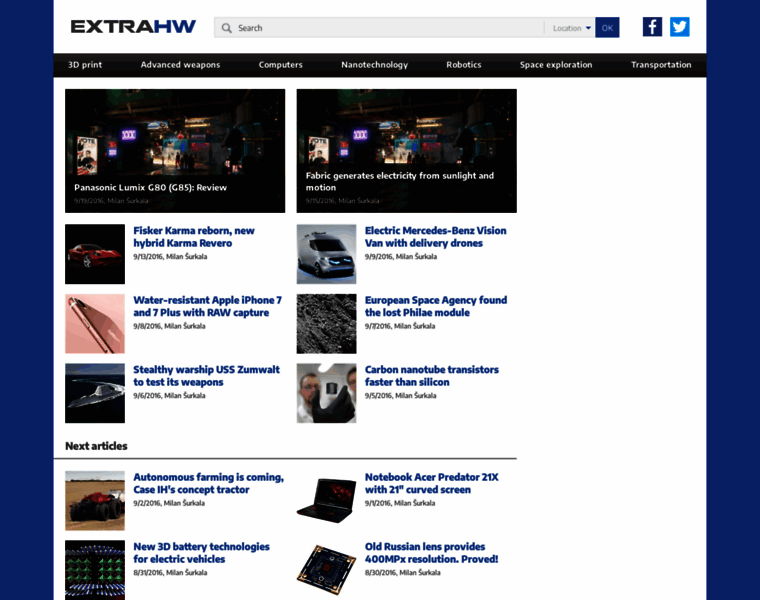
Task: Open the Space exploration category
Action: (x=556, y=65)
